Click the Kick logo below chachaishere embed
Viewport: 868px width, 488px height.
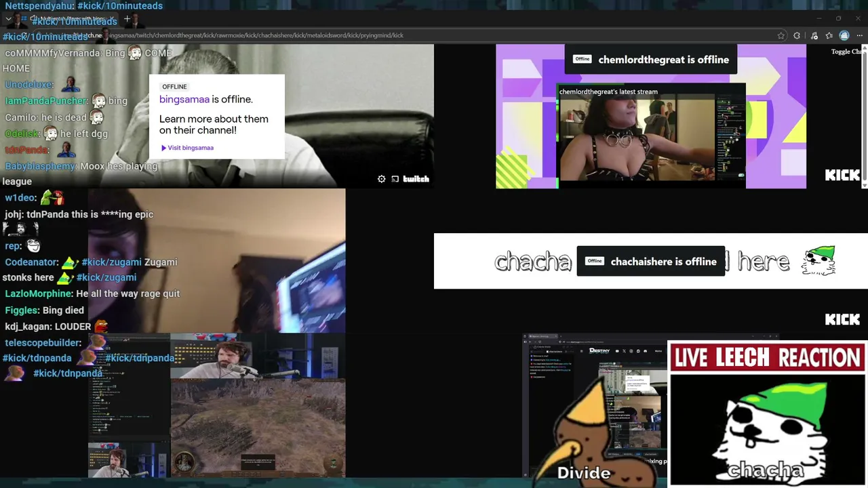point(842,319)
